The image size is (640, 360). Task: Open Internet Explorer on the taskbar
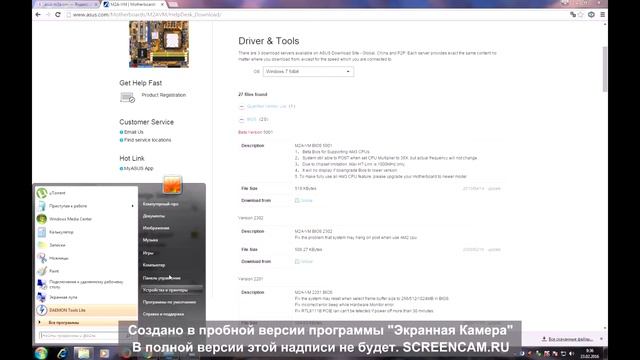pyautogui.click(x=62, y=353)
